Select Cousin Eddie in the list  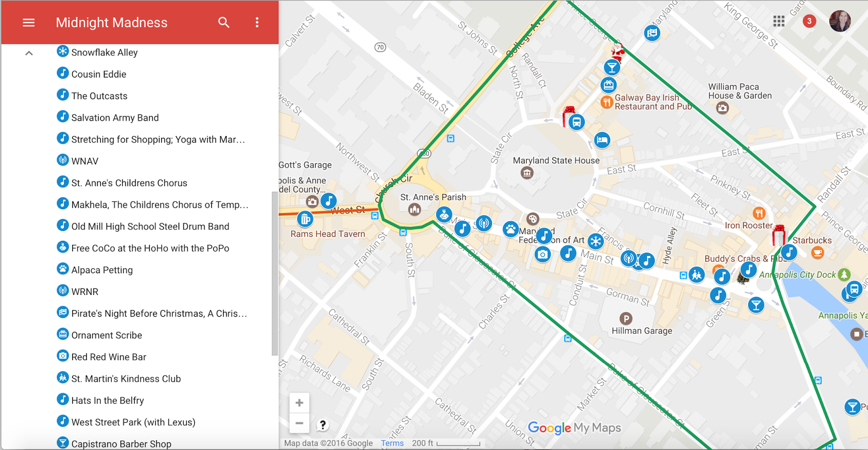pyautogui.click(x=92, y=74)
